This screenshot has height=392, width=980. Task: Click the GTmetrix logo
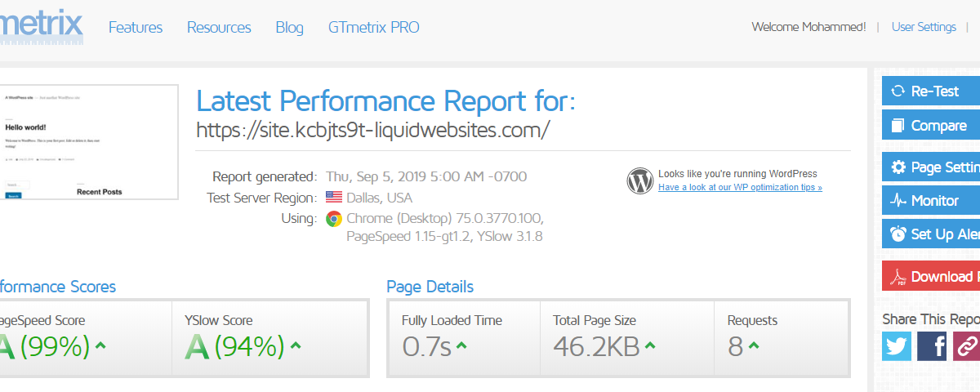42,25
